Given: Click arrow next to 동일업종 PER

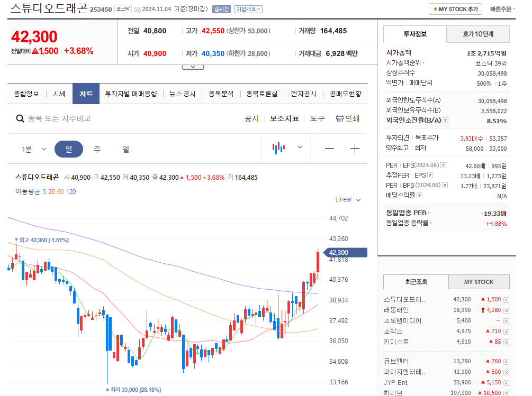Looking at the screenshot, I should [x=429, y=213].
